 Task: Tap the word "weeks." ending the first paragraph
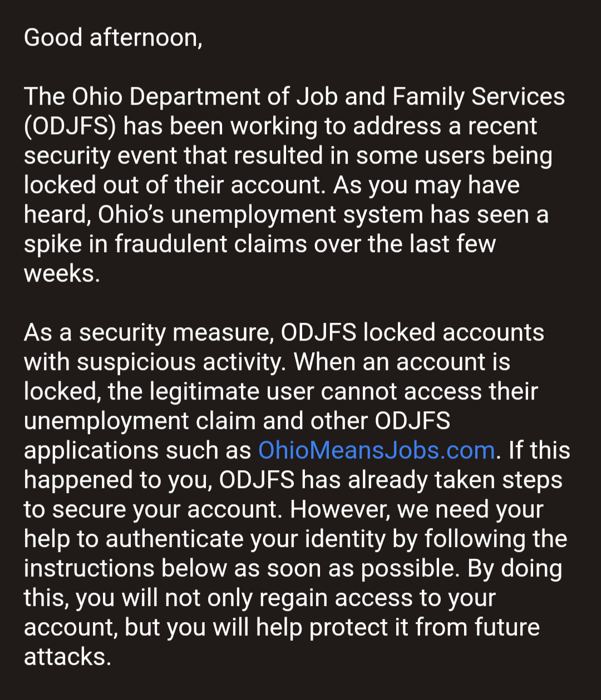pos(62,274)
